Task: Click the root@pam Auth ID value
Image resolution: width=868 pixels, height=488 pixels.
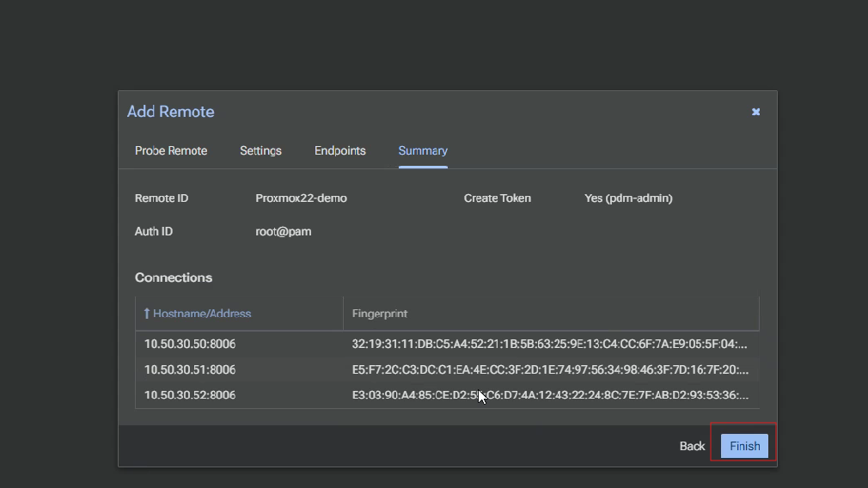Action: click(283, 231)
